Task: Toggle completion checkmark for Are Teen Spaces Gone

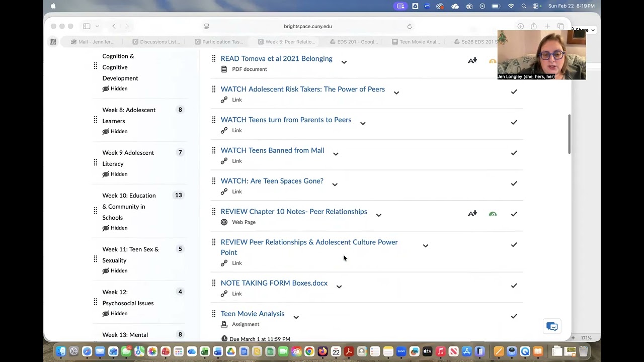Action: click(x=514, y=184)
